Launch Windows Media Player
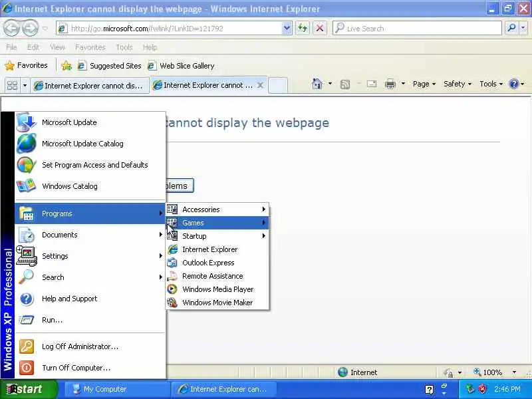 (217, 289)
